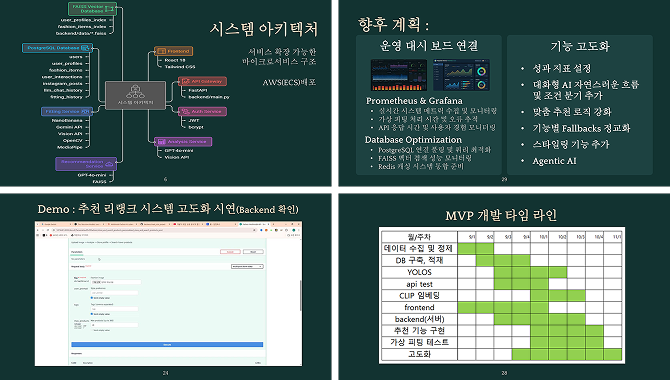670x380 pixels.
Task: Click the central hierarchy diagram icon
Action: (135, 91)
